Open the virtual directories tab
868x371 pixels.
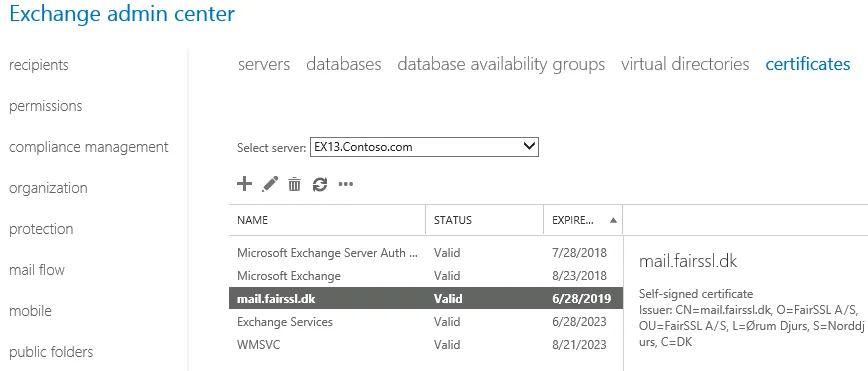685,64
